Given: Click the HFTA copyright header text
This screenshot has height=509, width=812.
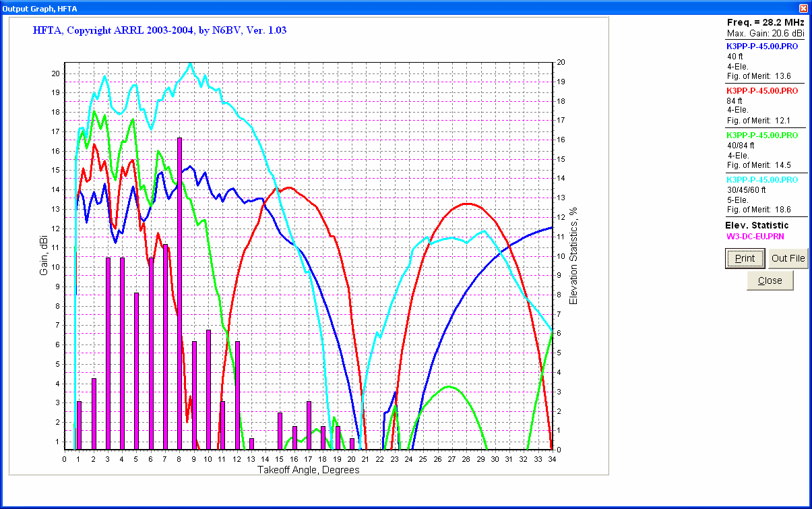Looking at the screenshot, I should tap(160, 30).
